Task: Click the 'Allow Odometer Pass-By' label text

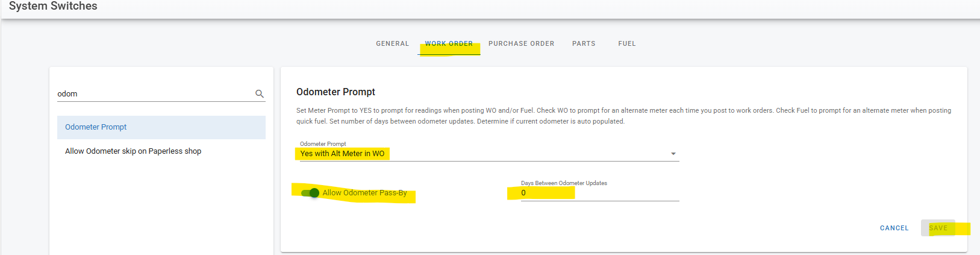Action: coord(364,193)
